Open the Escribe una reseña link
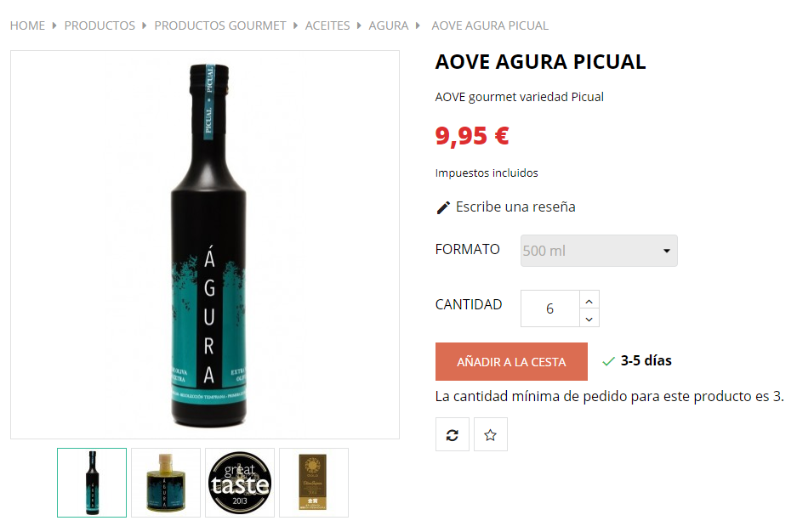797x532 pixels. [515, 207]
